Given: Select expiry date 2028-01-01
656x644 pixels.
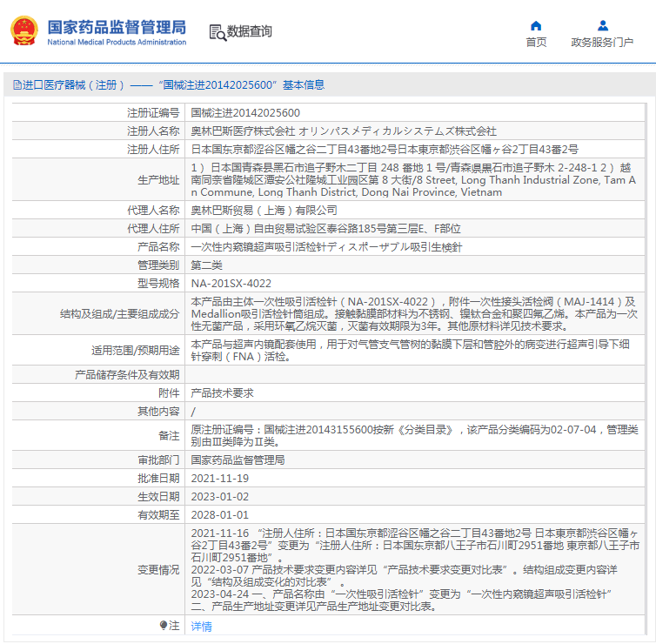Looking at the screenshot, I should 219,514.
